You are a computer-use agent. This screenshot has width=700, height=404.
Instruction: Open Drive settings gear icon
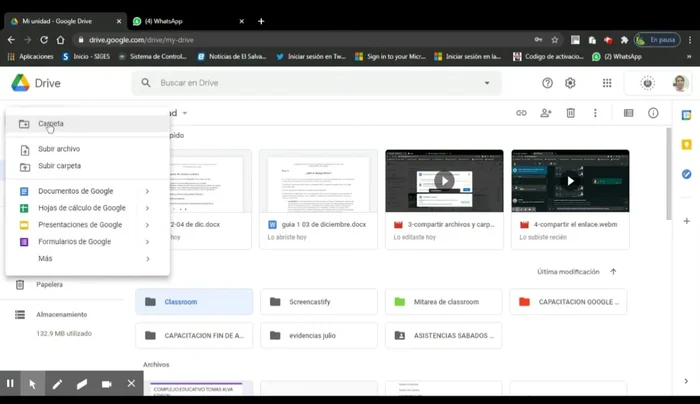tap(570, 83)
